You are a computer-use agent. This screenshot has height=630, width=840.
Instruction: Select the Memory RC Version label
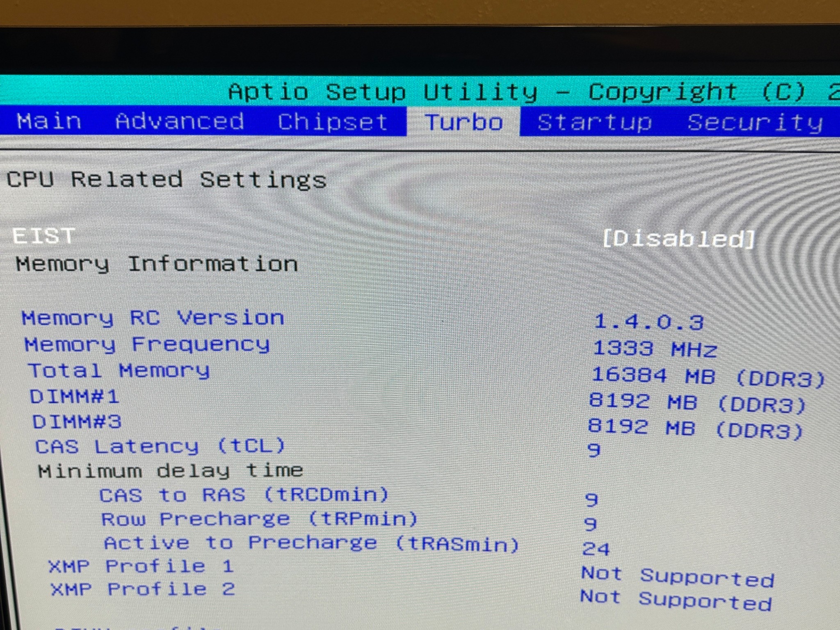153,318
